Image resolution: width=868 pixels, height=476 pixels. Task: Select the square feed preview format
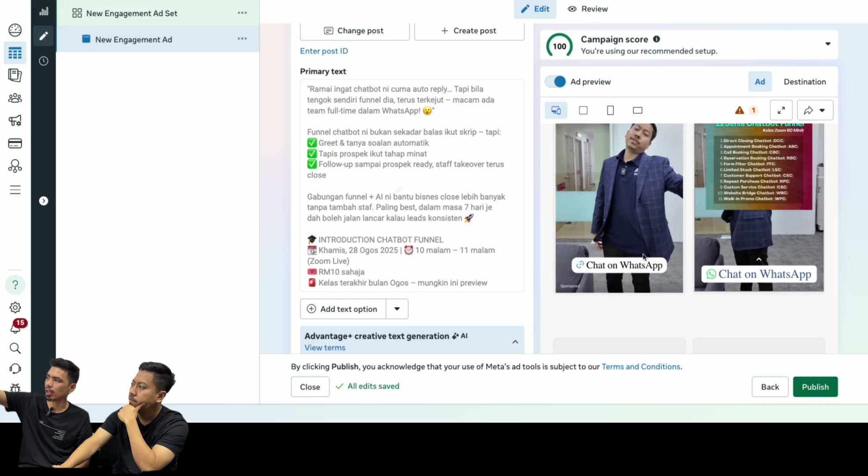pyautogui.click(x=583, y=110)
